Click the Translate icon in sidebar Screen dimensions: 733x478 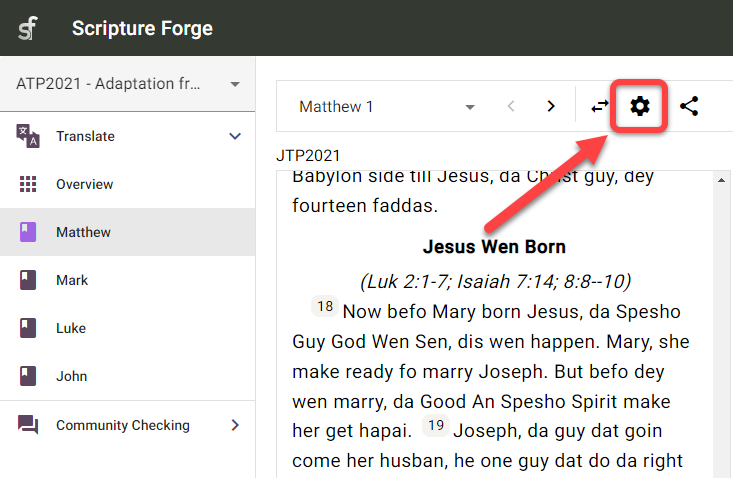click(x=28, y=136)
